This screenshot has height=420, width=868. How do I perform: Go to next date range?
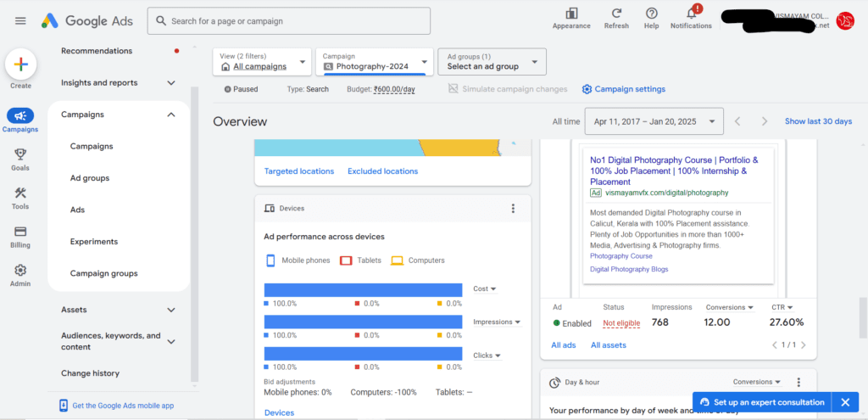click(x=765, y=121)
